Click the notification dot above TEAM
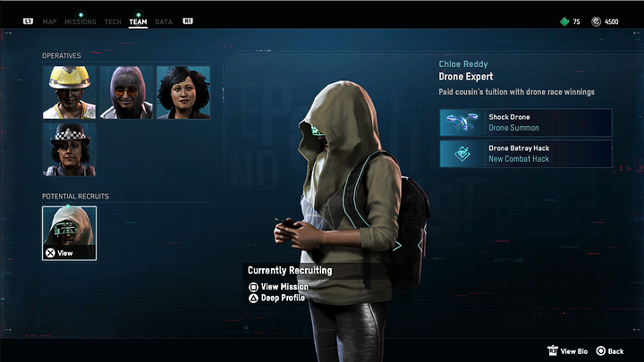The image size is (644, 362). click(139, 15)
